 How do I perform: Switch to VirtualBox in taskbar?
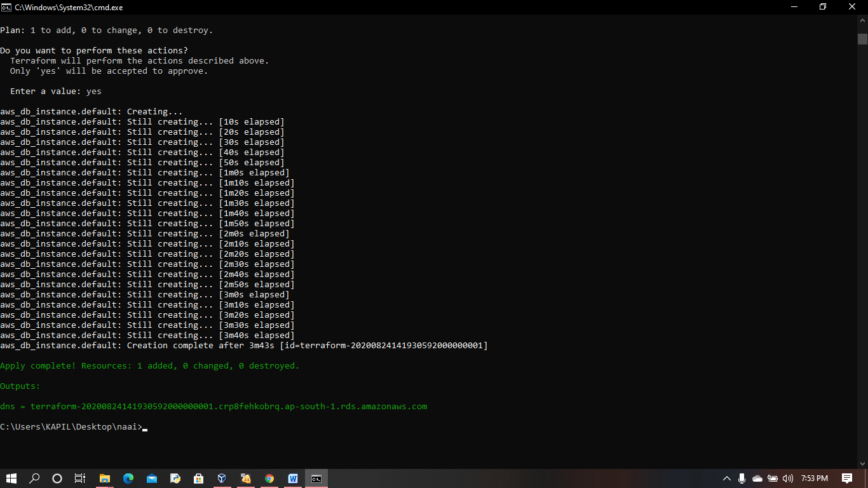click(x=222, y=478)
